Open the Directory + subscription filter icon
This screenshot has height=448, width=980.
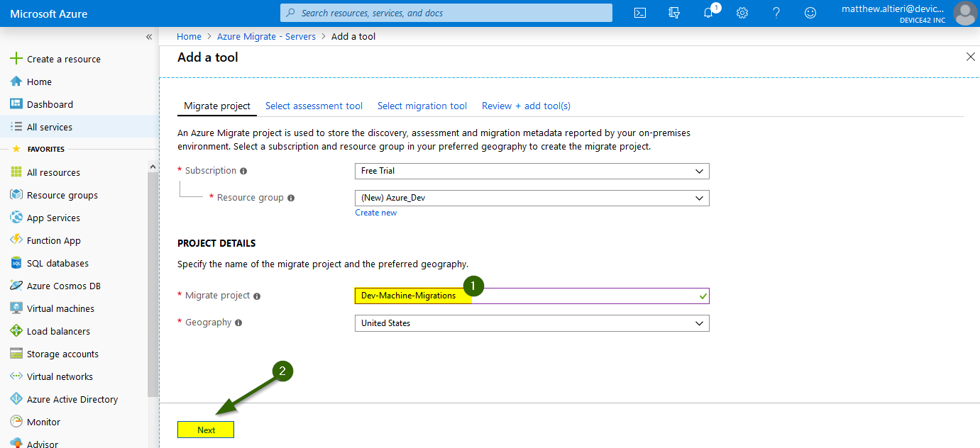(674, 13)
